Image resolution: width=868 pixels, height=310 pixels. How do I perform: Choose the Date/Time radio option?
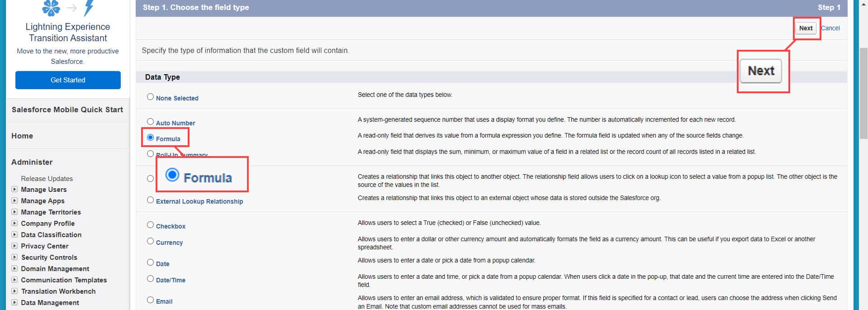[x=150, y=279]
